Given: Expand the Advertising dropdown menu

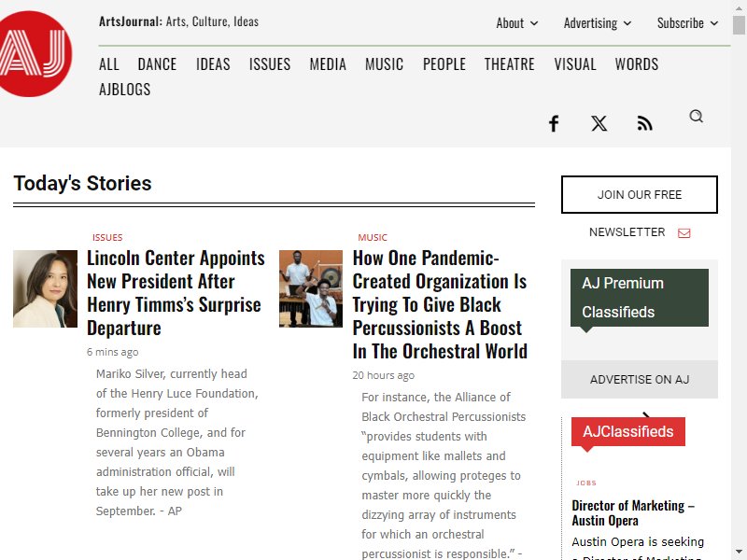Looking at the screenshot, I should [598, 22].
